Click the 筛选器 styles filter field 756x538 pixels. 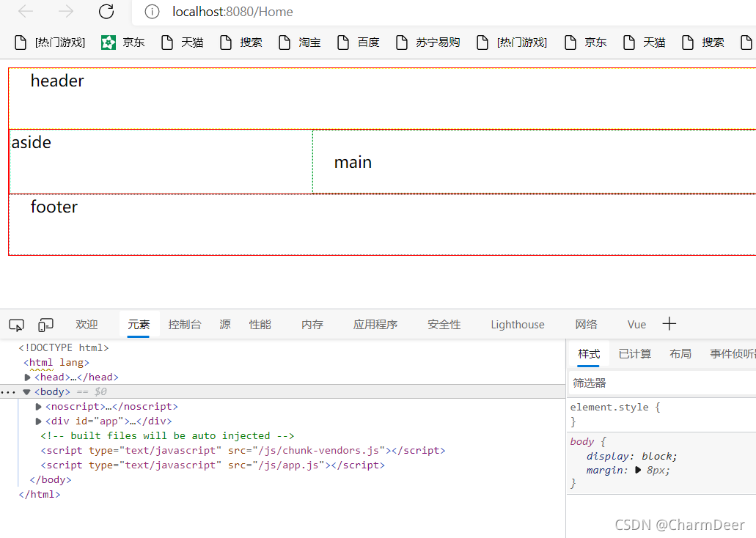tap(662, 383)
